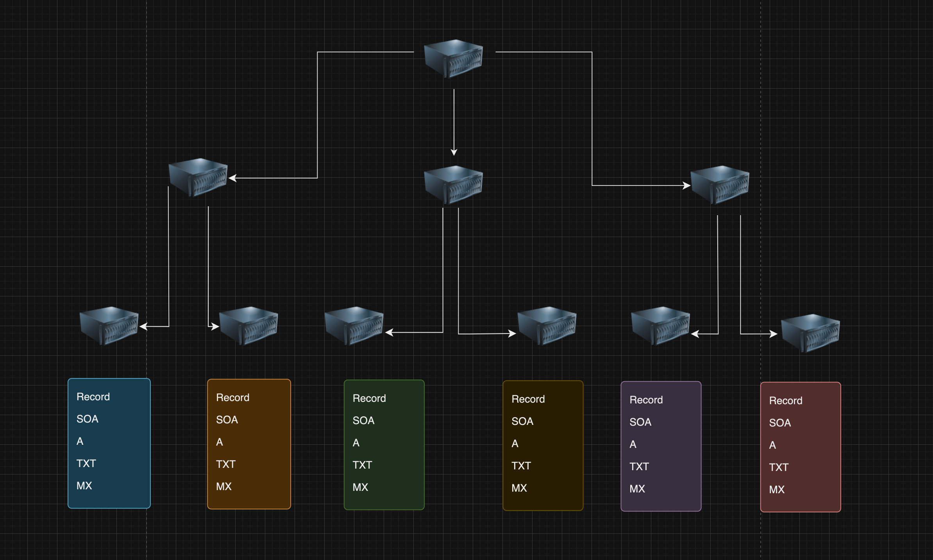Click 'MX' in the orange box
Viewport: 933px width, 560px height.
(224, 487)
